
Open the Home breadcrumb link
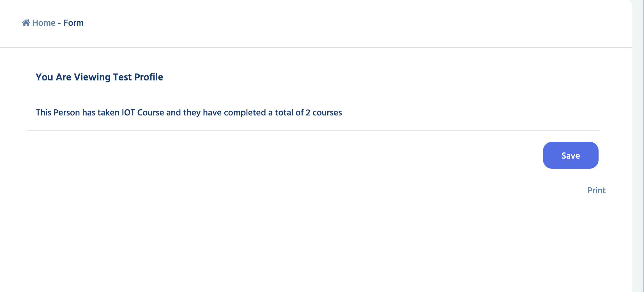(x=44, y=23)
